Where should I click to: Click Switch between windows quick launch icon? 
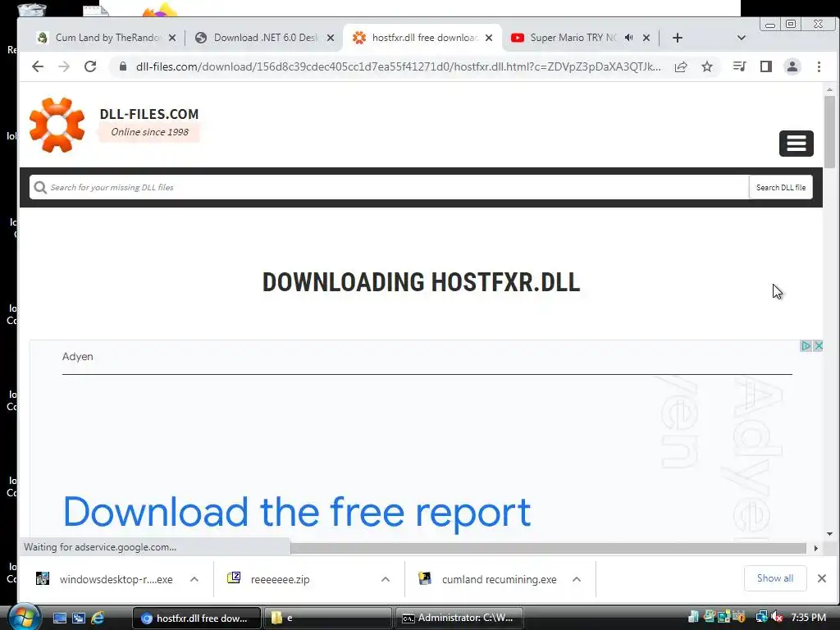(x=79, y=618)
